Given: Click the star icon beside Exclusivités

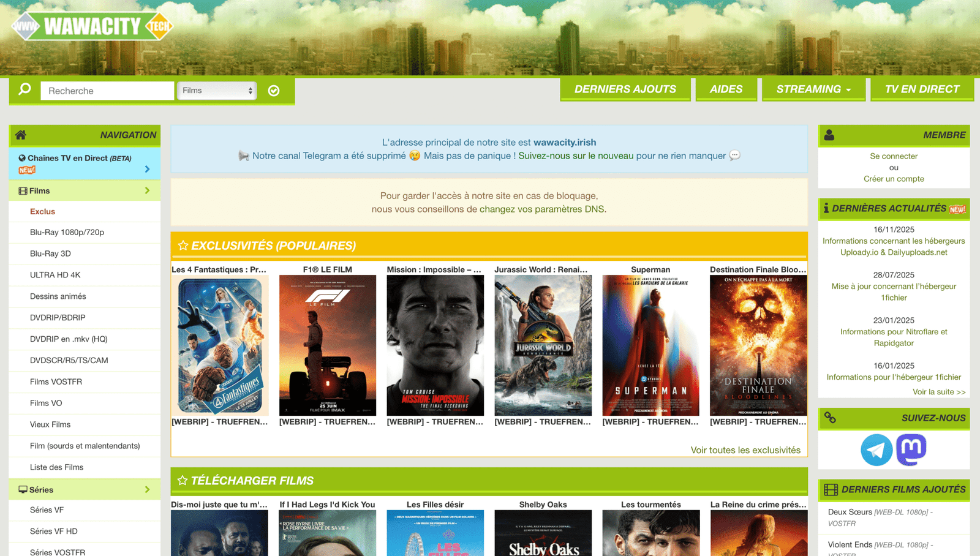Looking at the screenshot, I should tap(183, 246).
